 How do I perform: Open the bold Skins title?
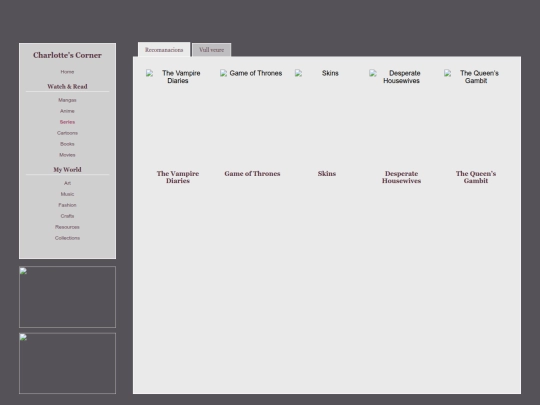327,174
